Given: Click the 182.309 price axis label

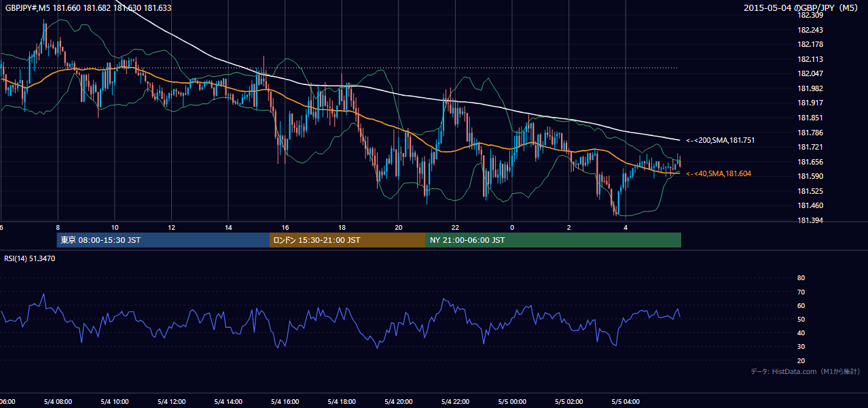Looking at the screenshot, I should click(x=810, y=15).
